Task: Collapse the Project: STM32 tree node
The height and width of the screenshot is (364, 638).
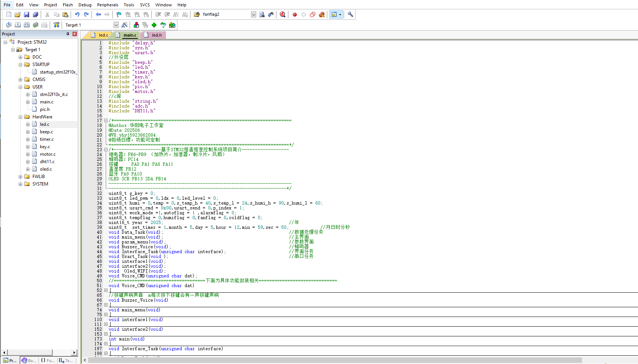Action: click(5, 42)
